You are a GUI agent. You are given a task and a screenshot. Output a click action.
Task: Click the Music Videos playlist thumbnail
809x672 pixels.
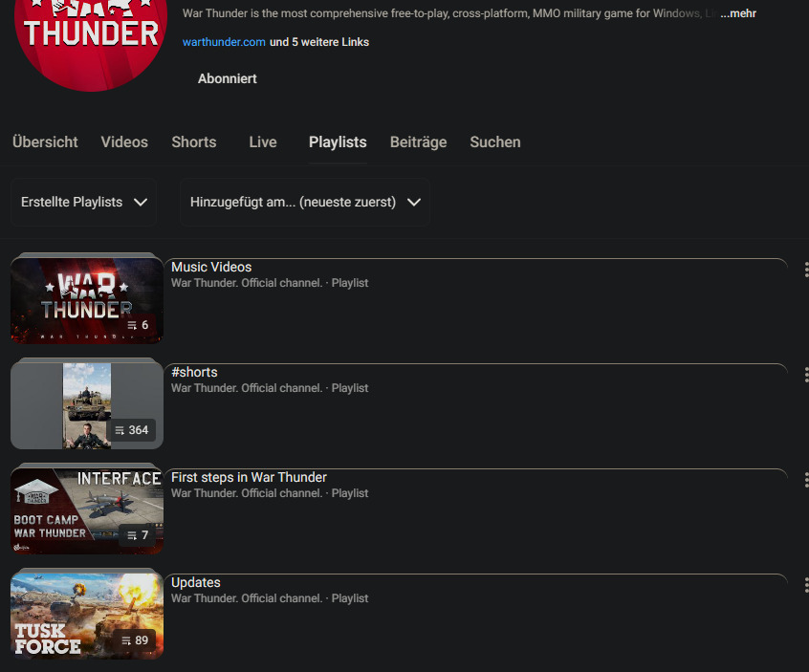point(86,298)
